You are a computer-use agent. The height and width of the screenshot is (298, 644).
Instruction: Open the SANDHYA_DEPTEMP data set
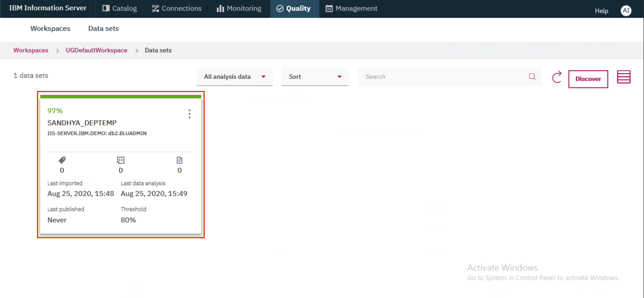(x=82, y=123)
